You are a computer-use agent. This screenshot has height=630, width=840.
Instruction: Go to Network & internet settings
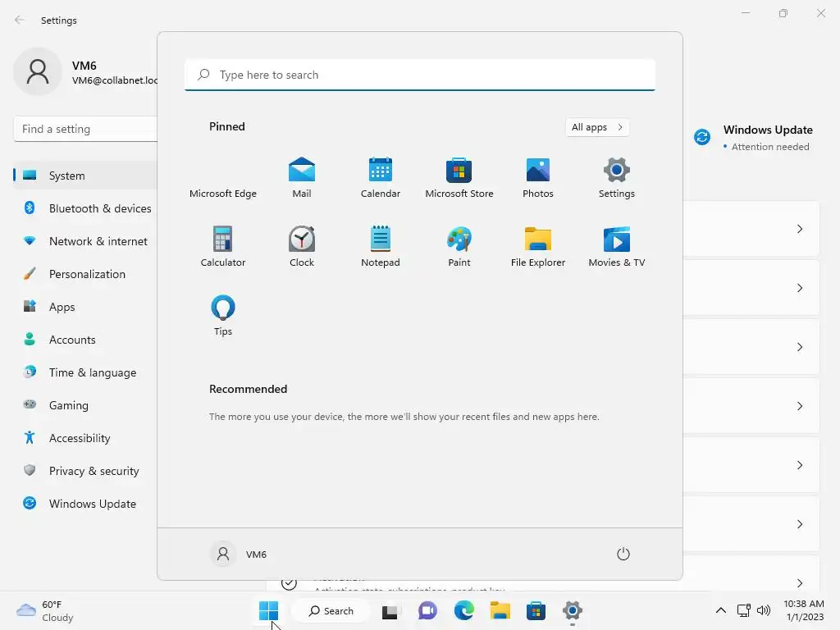point(85,241)
